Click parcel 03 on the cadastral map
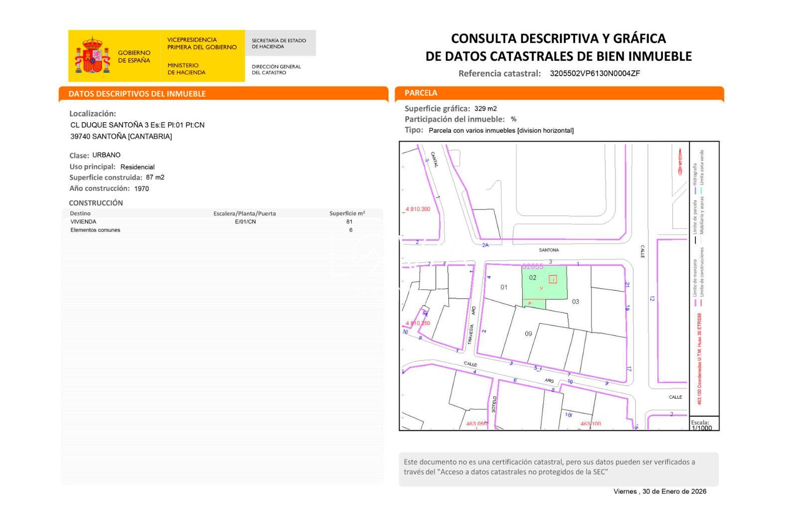Image resolution: width=798 pixels, height=532 pixels. click(x=576, y=302)
